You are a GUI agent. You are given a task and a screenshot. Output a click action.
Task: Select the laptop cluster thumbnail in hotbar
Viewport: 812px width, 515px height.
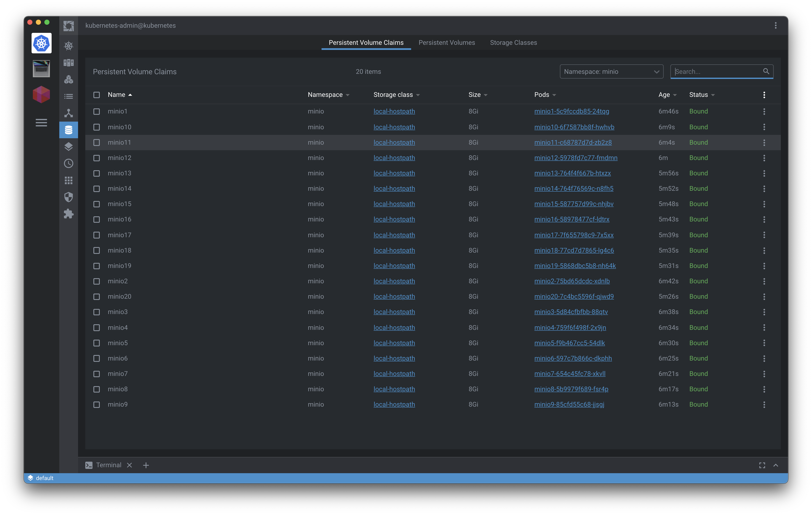(42, 68)
